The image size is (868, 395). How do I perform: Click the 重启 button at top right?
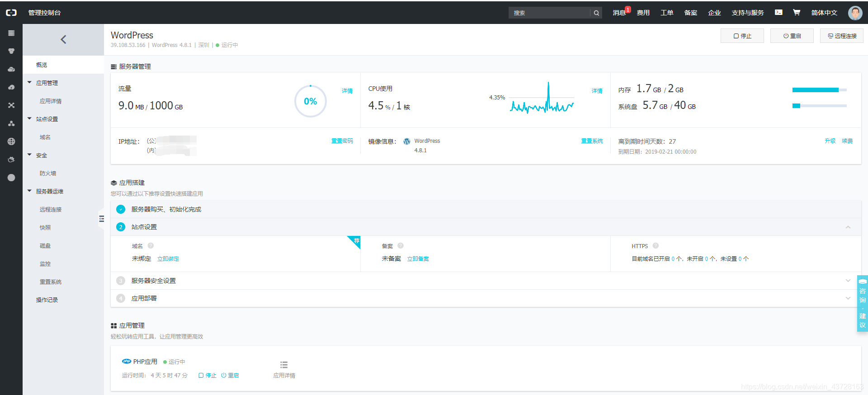(x=792, y=36)
